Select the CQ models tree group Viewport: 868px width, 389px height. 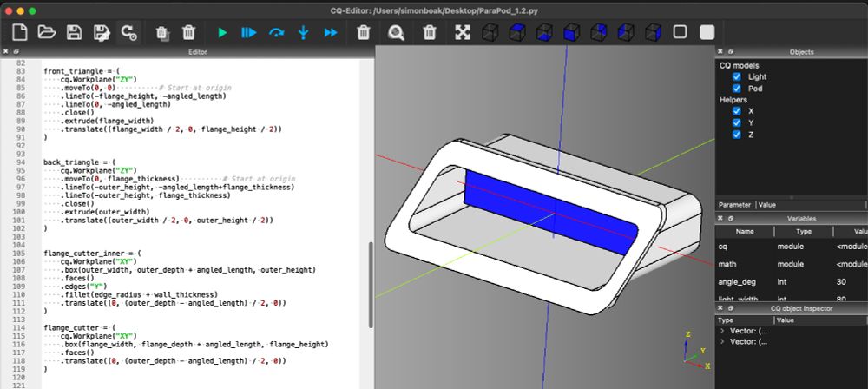pos(739,65)
